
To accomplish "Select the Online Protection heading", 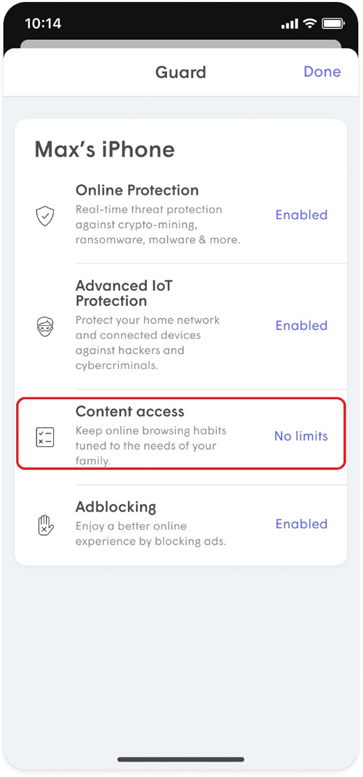I will (137, 190).
